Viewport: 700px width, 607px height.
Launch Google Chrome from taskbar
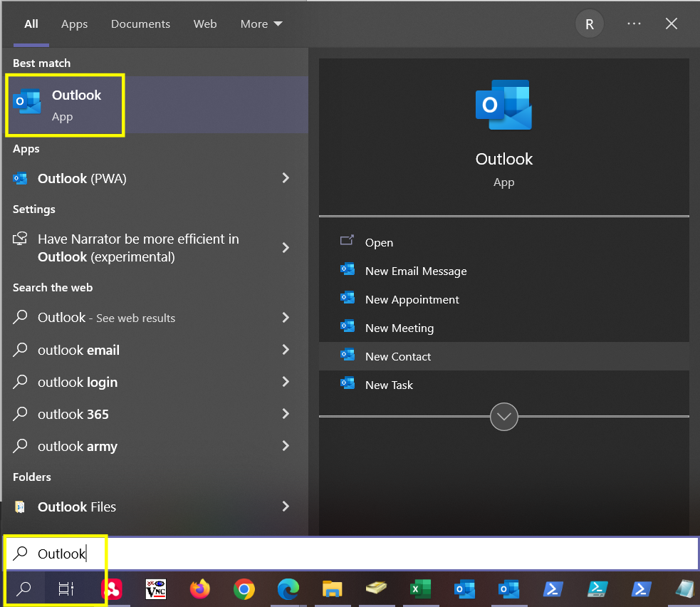click(244, 589)
